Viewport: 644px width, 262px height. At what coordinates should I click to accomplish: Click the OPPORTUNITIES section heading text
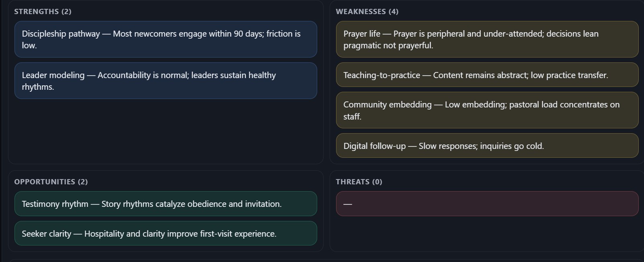pyautogui.click(x=45, y=182)
